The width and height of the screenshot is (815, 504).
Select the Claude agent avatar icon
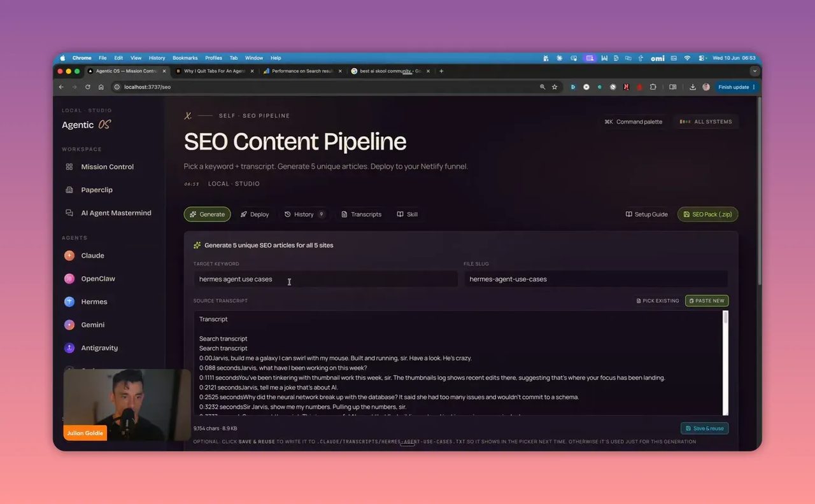[69, 255]
